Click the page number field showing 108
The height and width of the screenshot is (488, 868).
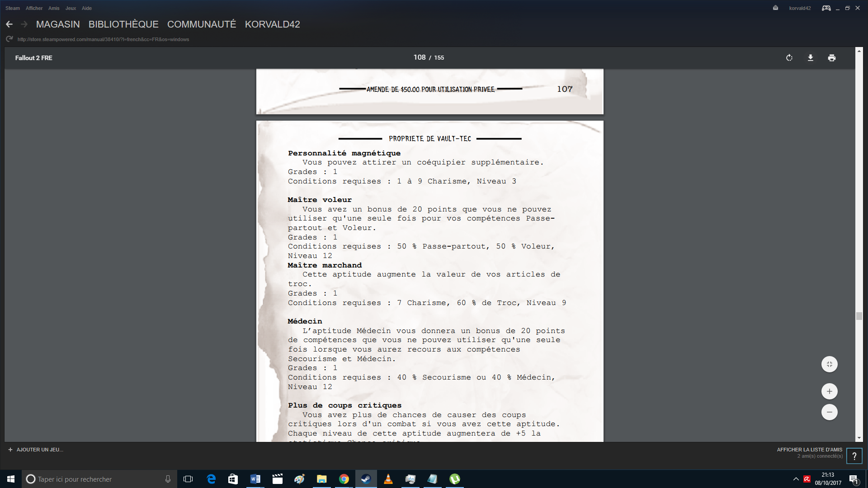[419, 57]
